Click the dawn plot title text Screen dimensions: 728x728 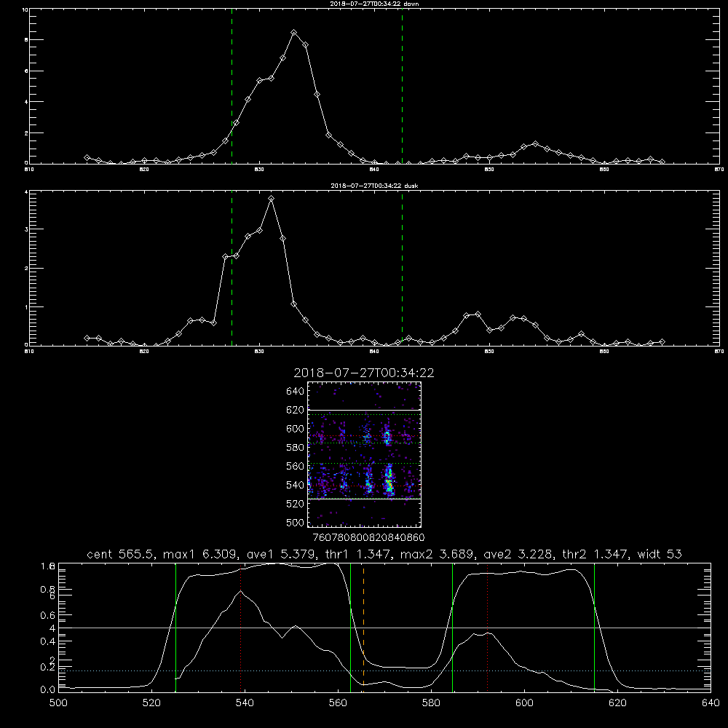pos(374,4)
